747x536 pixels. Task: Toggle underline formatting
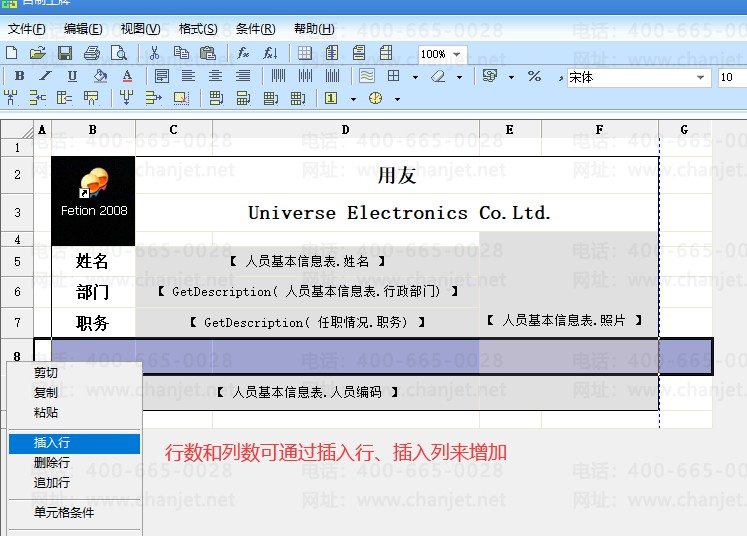point(72,76)
